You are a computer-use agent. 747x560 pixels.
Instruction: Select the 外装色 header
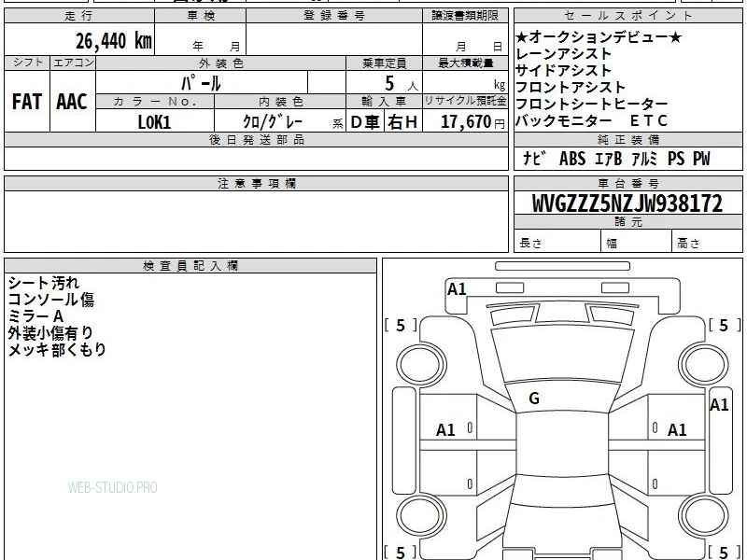coord(220,63)
